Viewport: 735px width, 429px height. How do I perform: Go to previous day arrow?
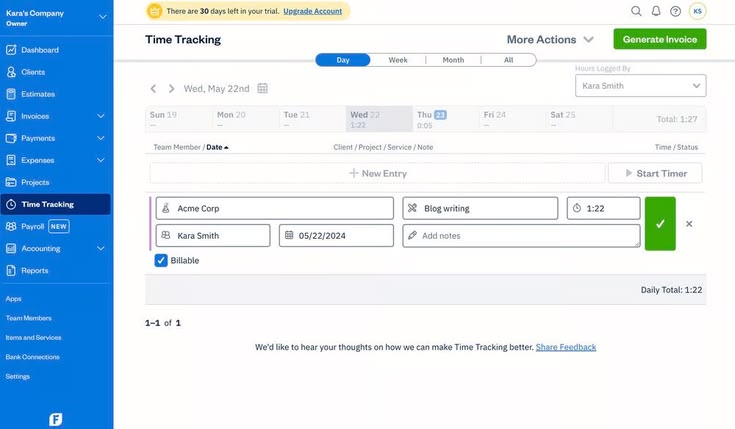pyautogui.click(x=153, y=89)
